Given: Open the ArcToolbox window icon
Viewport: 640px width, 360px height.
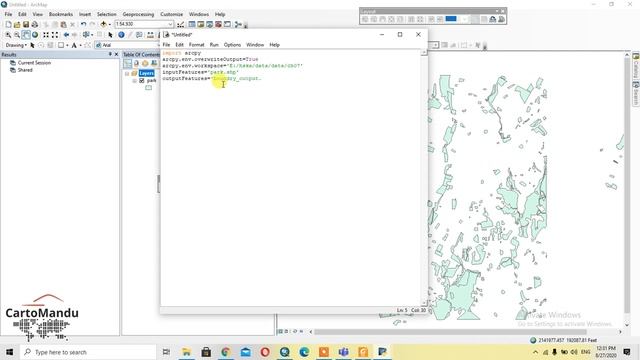Looking at the screenshot, I should click(218, 24).
